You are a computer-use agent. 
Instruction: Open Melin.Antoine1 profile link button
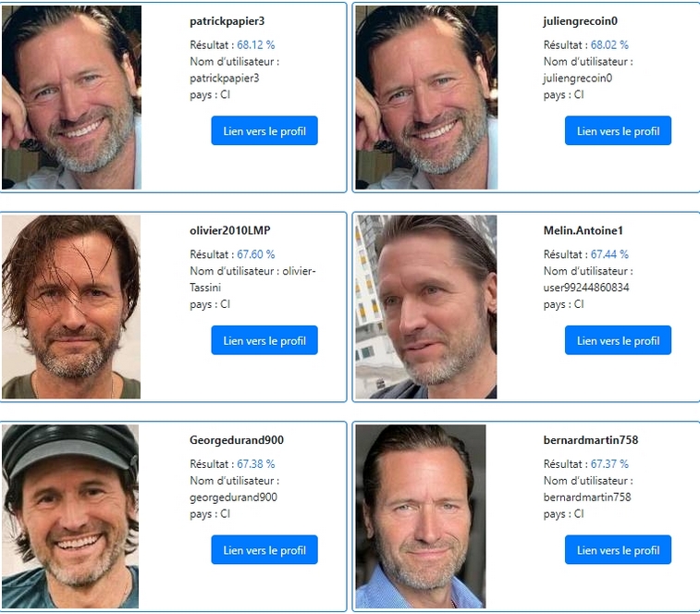(618, 340)
